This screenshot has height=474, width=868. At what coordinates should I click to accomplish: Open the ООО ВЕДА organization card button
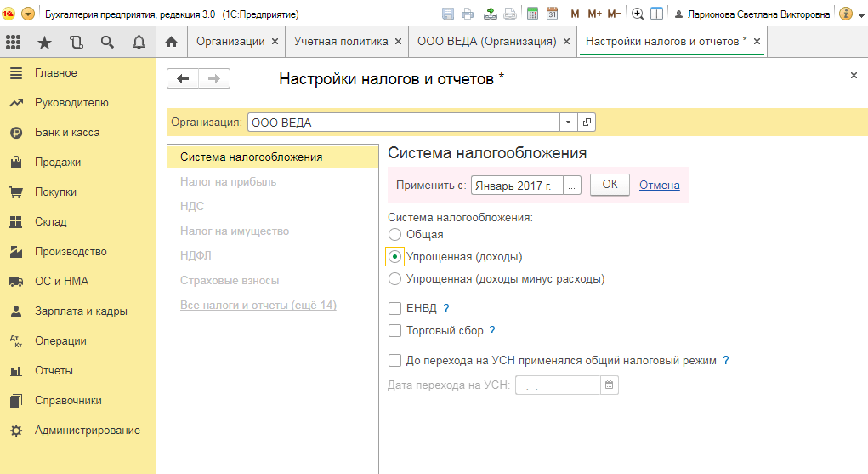pos(587,123)
